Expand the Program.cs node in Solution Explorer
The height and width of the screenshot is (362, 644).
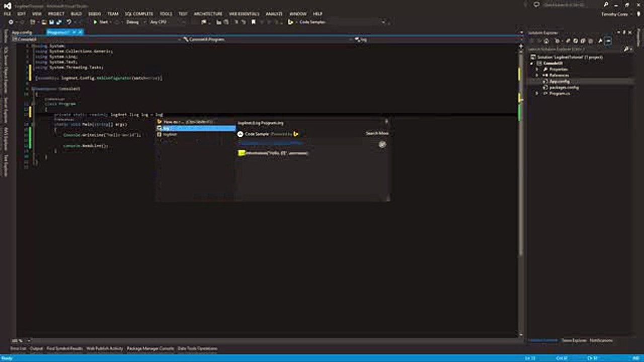click(x=537, y=94)
